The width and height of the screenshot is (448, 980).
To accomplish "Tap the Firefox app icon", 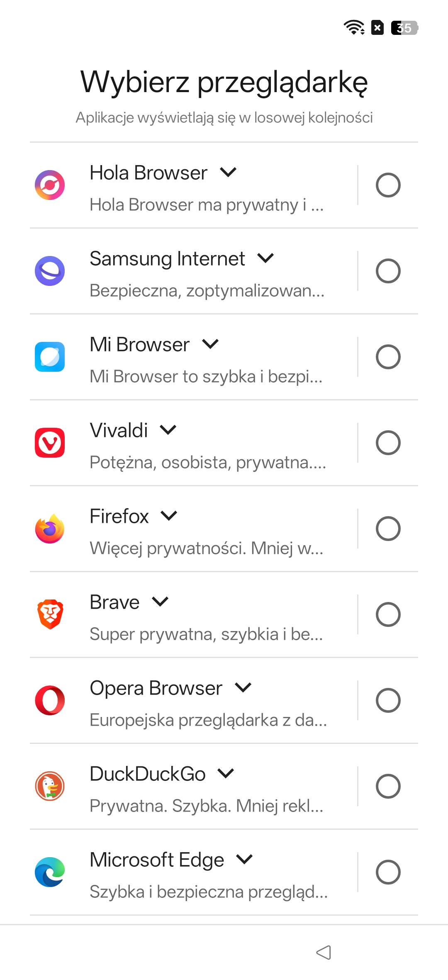I will (50, 529).
